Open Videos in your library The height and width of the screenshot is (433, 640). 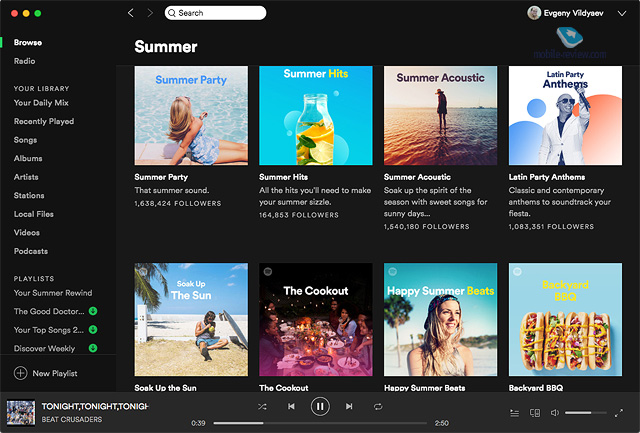click(27, 233)
